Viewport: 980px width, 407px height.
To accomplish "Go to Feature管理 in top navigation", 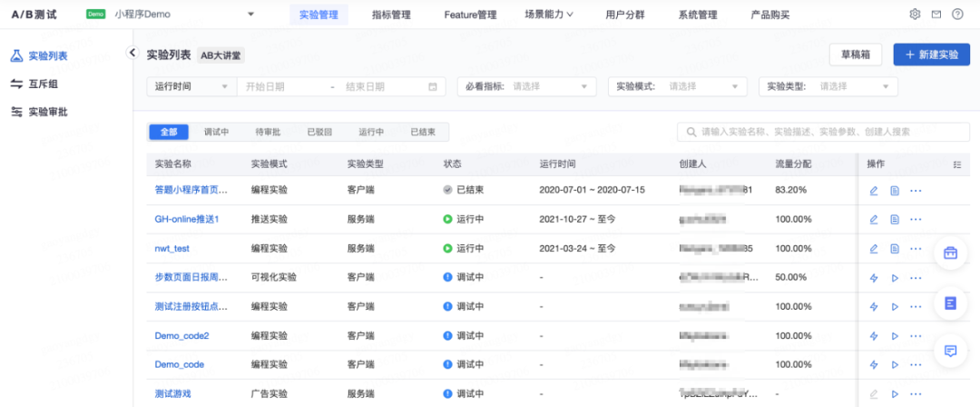I will tap(470, 15).
